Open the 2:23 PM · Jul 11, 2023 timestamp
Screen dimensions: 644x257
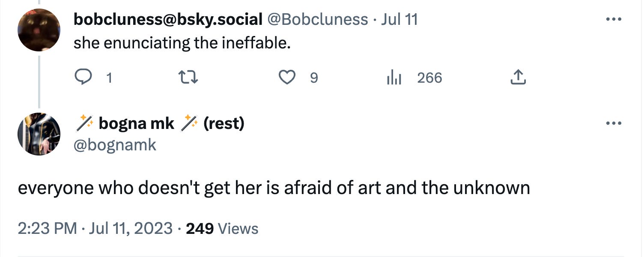pos(95,228)
